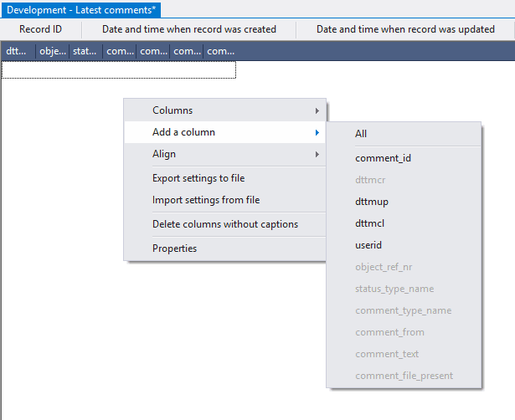Add the dttmup column

(372, 202)
